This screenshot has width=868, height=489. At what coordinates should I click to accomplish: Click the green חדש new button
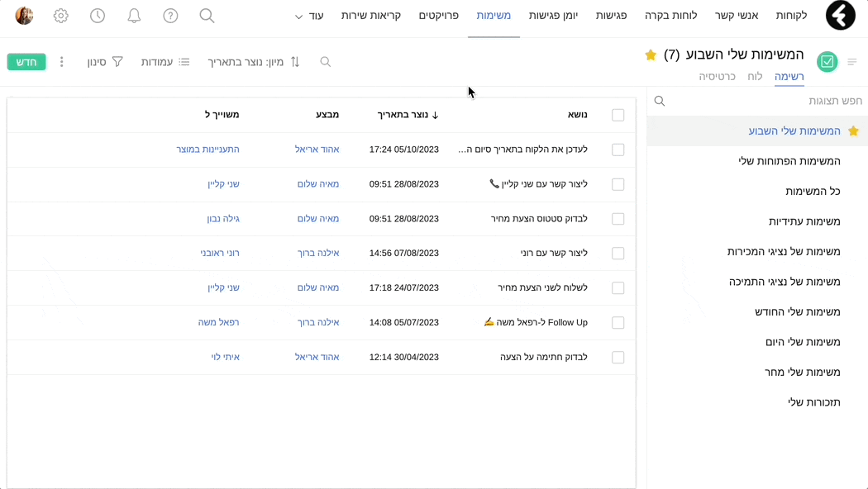click(26, 61)
